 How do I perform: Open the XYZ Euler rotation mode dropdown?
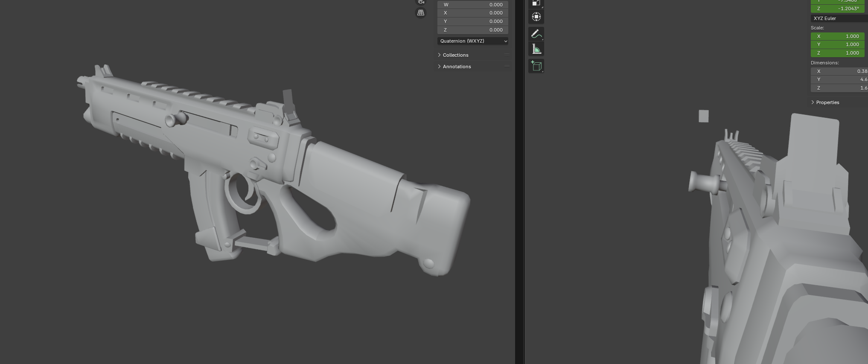(839, 18)
